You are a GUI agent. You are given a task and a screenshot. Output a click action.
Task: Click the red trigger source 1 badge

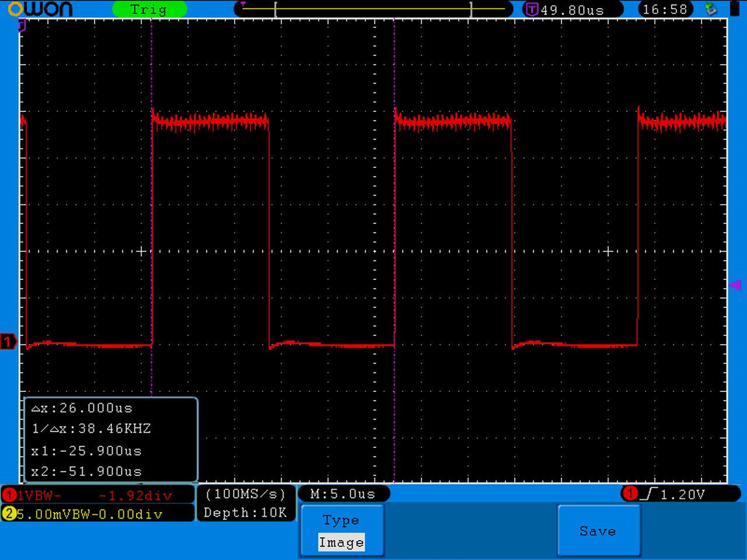630,494
